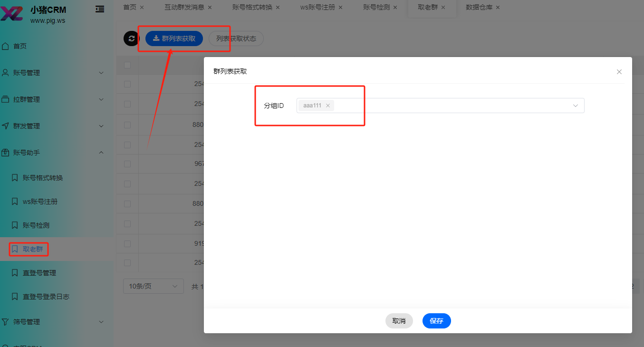Toggle the select-all header checkbox
644x347 pixels.
127,65
